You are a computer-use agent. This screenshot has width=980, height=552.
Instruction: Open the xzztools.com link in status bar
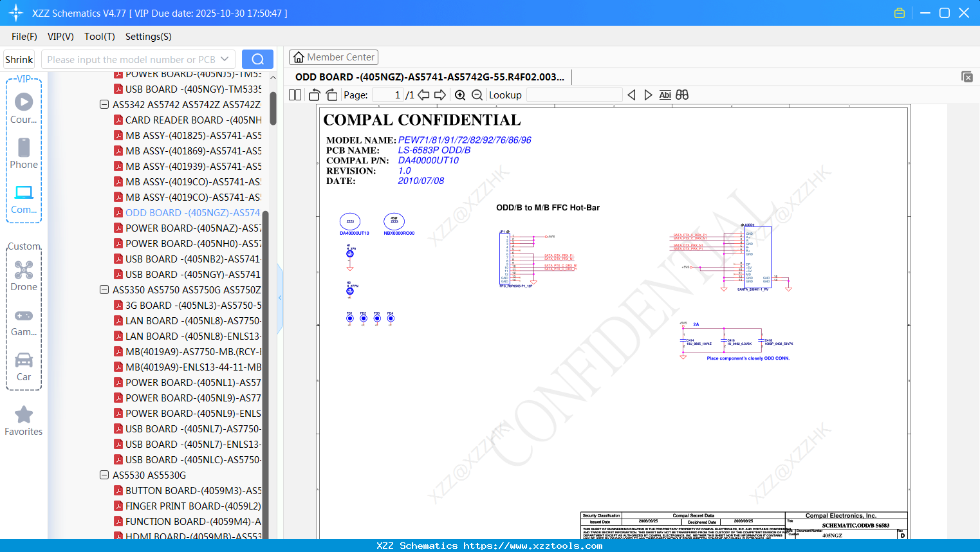point(533,546)
